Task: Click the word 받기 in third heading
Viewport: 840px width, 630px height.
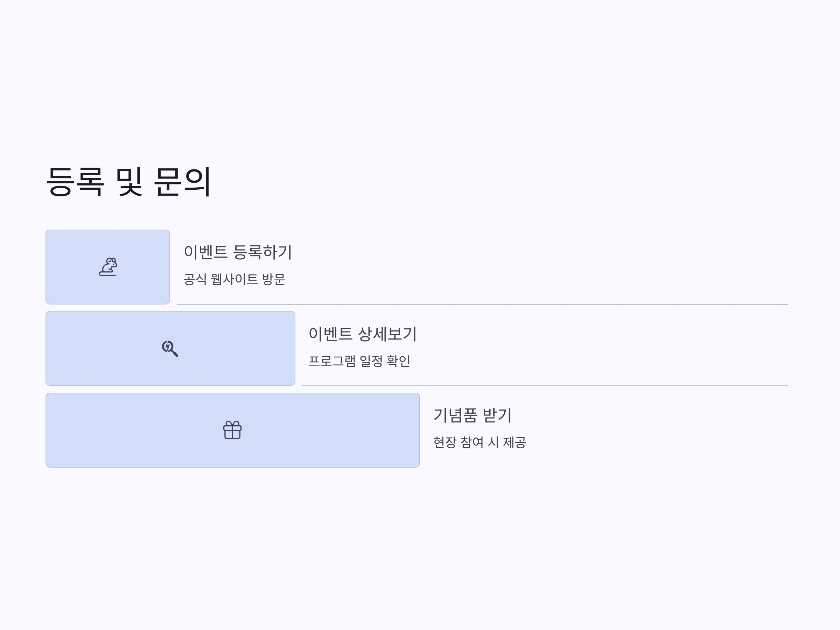Action: [x=497, y=415]
